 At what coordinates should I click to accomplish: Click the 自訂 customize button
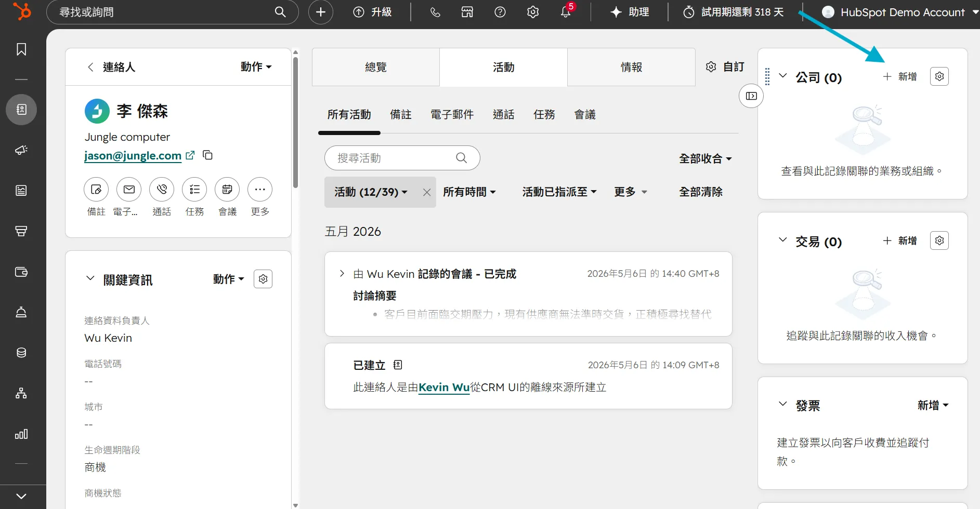pyautogui.click(x=725, y=67)
